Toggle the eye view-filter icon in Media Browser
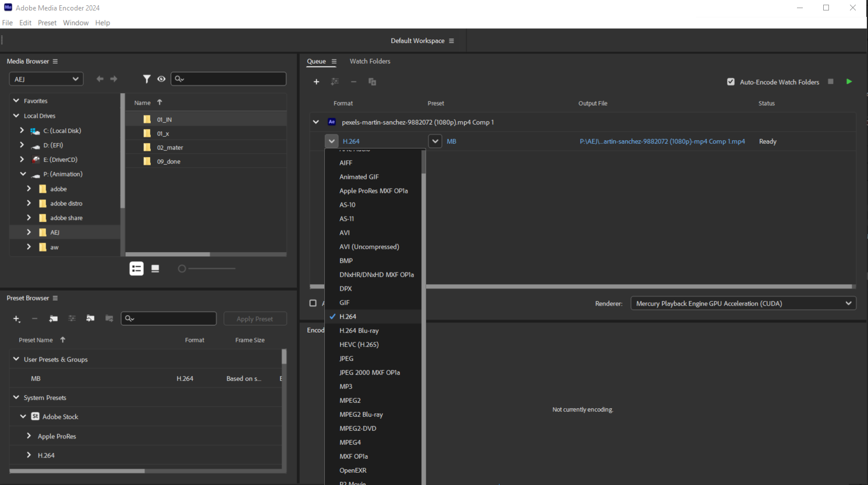 pyautogui.click(x=161, y=79)
